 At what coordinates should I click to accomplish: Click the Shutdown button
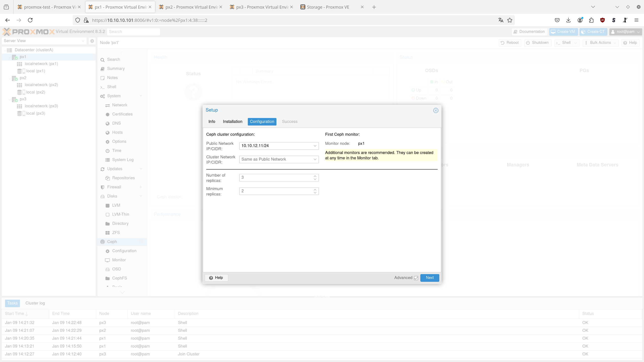(538, 43)
